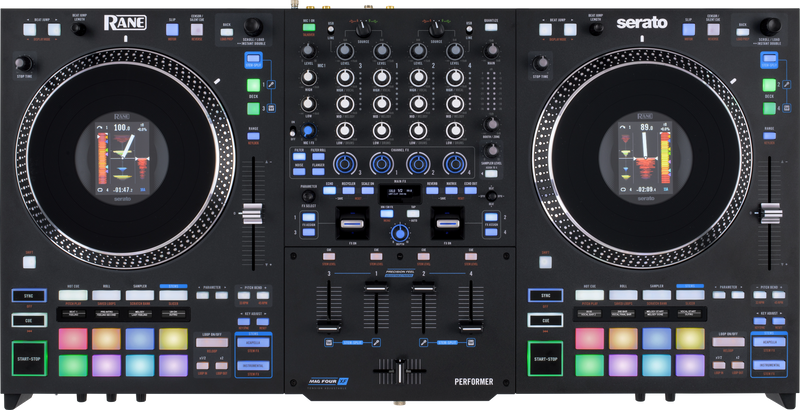Hit the SYNC button on the left deck
The image size is (800, 410).
(x=29, y=295)
